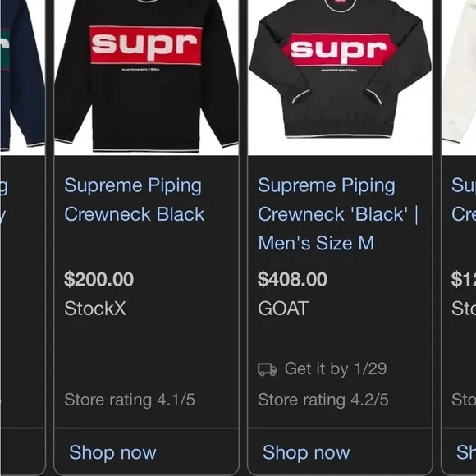Click Shop now on the GOAT card
This screenshot has height=476, width=476.
306,452
